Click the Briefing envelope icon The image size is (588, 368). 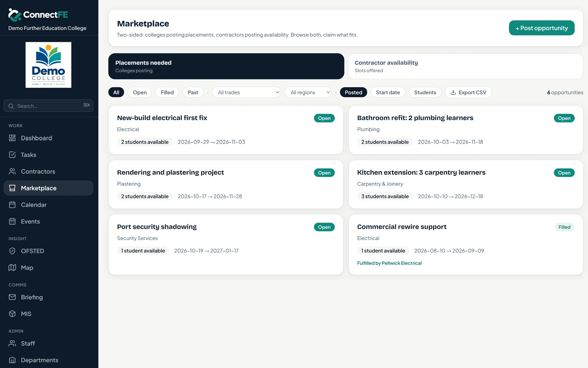tap(12, 297)
